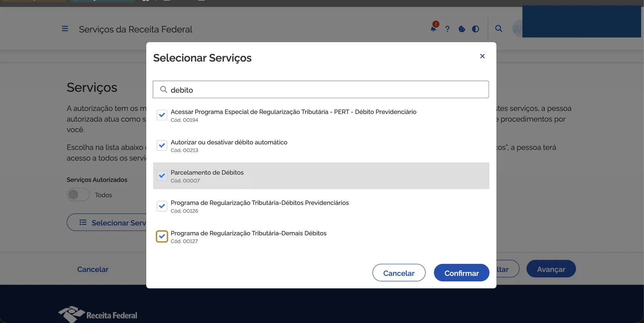Click 'Cód. 00126' text
Screen dimensions: 644x323
184,211
